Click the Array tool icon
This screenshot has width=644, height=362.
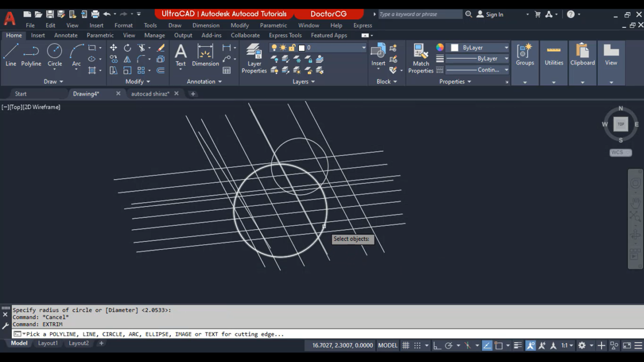[141, 70]
